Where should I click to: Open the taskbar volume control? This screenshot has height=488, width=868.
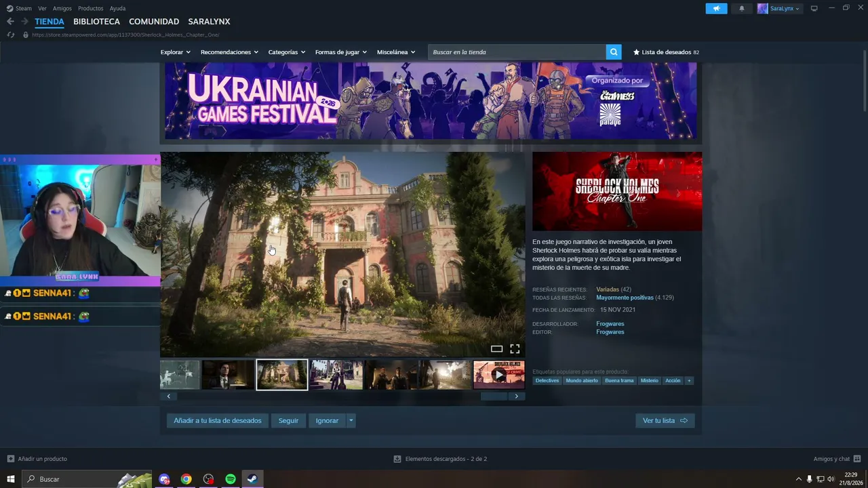(831, 479)
